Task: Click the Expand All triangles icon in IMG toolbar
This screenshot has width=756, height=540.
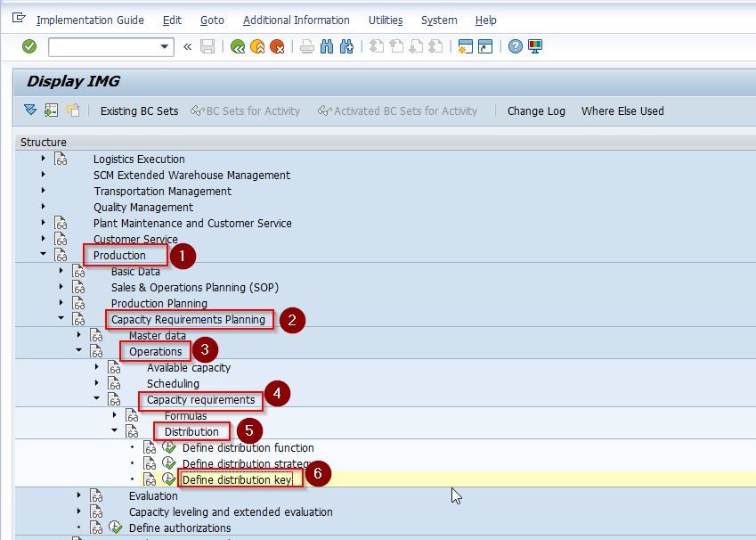Action: pyautogui.click(x=30, y=110)
